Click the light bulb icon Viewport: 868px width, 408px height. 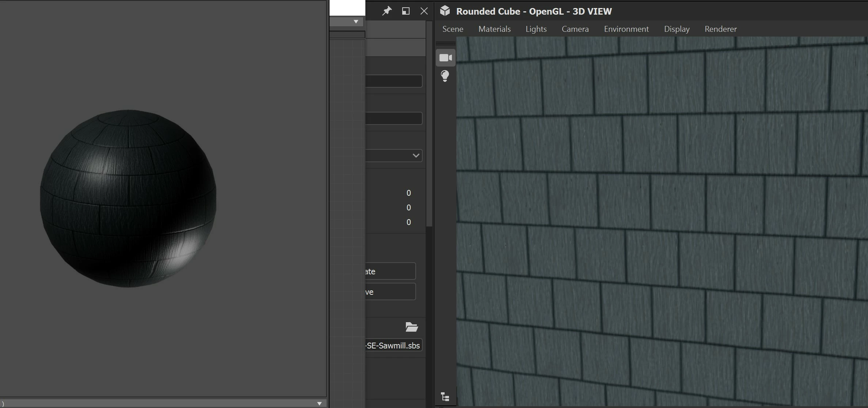pyautogui.click(x=445, y=76)
